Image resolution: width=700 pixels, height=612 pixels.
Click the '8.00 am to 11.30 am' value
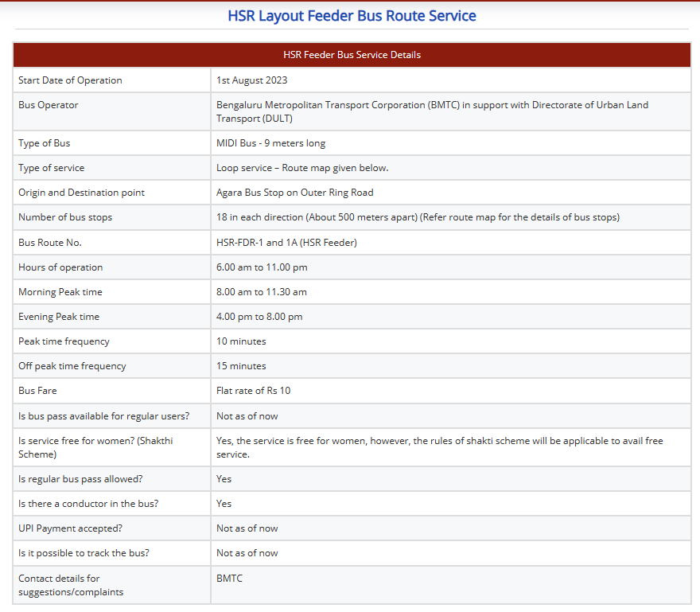pyautogui.click(x=262, y=292)
